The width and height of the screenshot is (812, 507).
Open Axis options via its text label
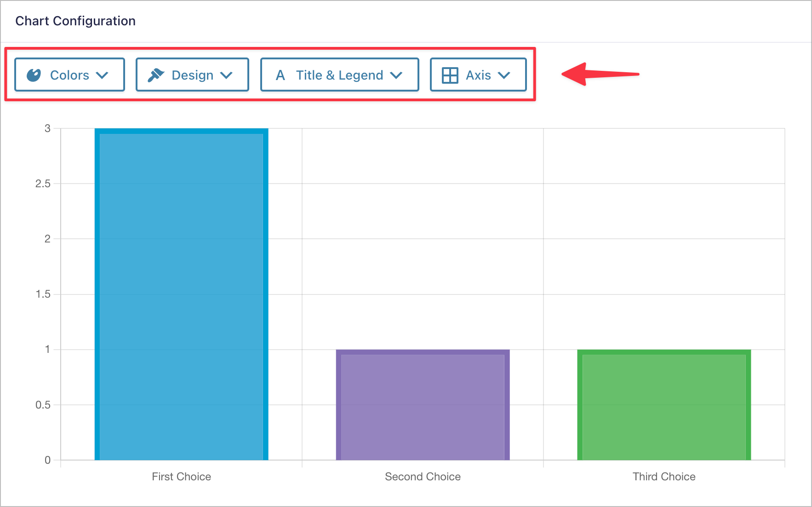pos(478,75)
